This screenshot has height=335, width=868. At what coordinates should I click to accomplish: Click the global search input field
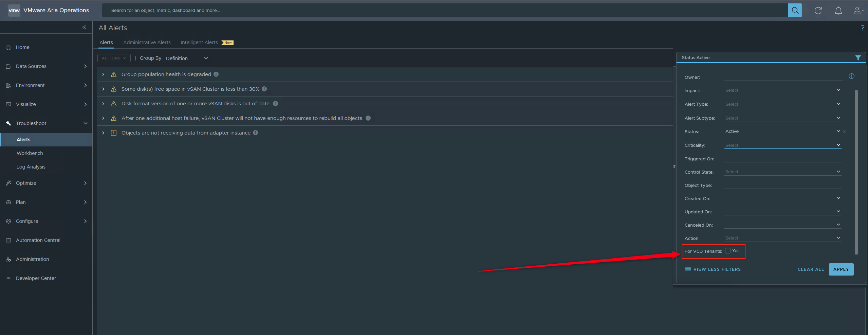[445, 10]
